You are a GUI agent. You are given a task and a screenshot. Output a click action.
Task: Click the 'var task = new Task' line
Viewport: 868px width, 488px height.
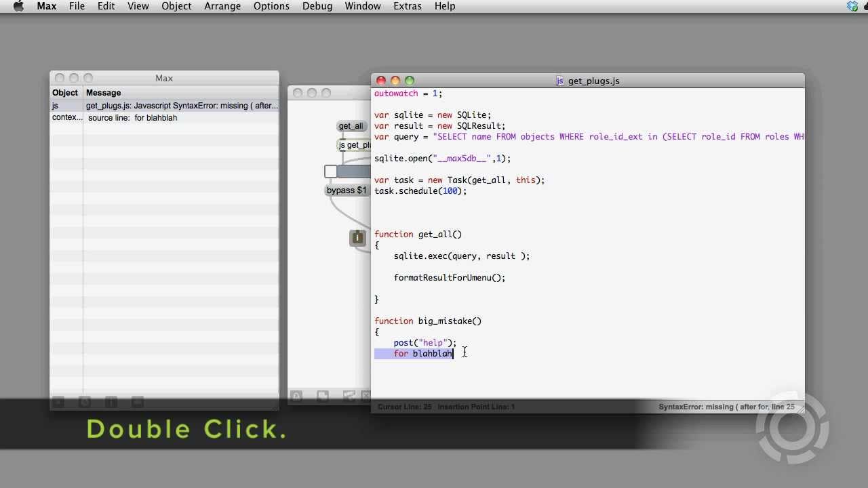[x=460, y=180]
